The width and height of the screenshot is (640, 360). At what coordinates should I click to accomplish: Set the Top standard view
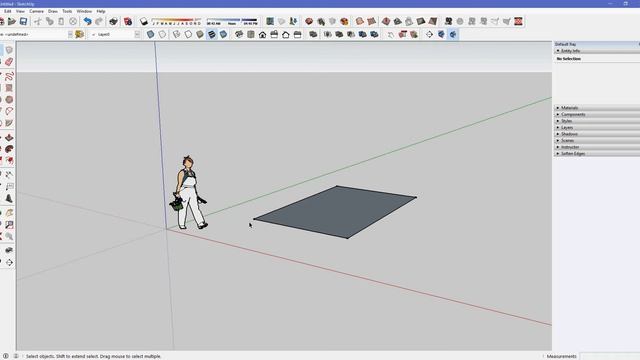251,34
